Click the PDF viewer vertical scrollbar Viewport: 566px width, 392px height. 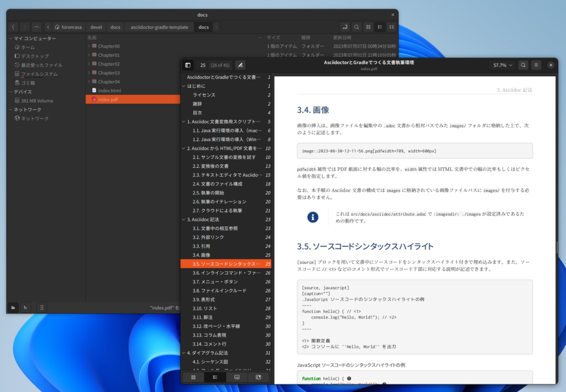point(557,247)
